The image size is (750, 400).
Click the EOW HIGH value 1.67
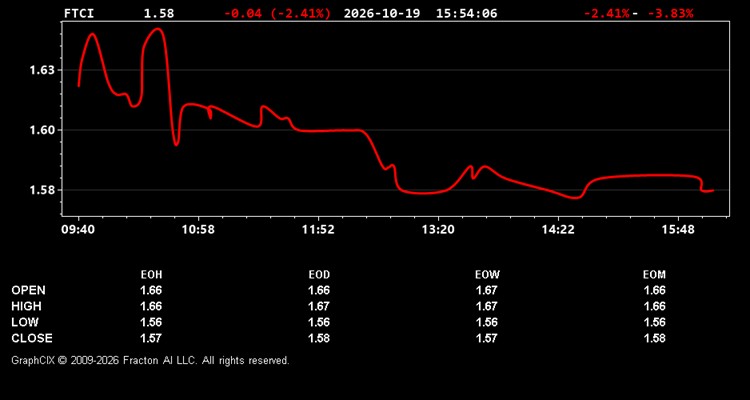(x=487, y=306)
